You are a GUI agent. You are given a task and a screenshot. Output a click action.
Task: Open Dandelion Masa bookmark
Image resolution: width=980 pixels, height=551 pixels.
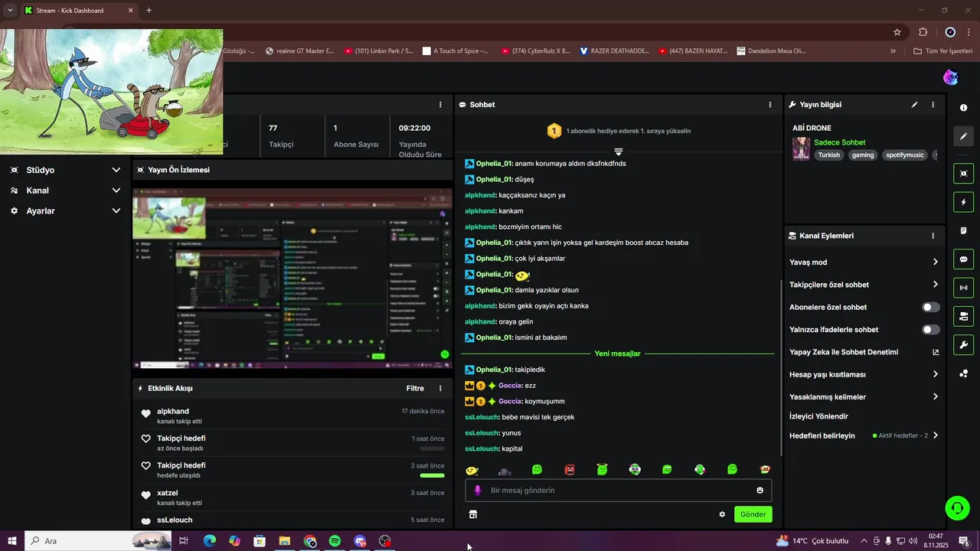click(771, 51)
